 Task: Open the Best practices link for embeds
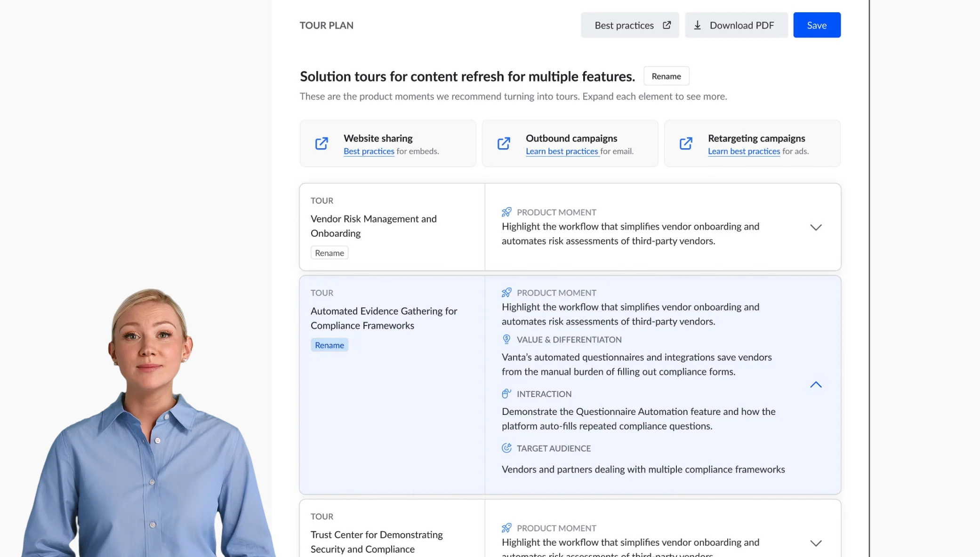click(x=369, y=151)
